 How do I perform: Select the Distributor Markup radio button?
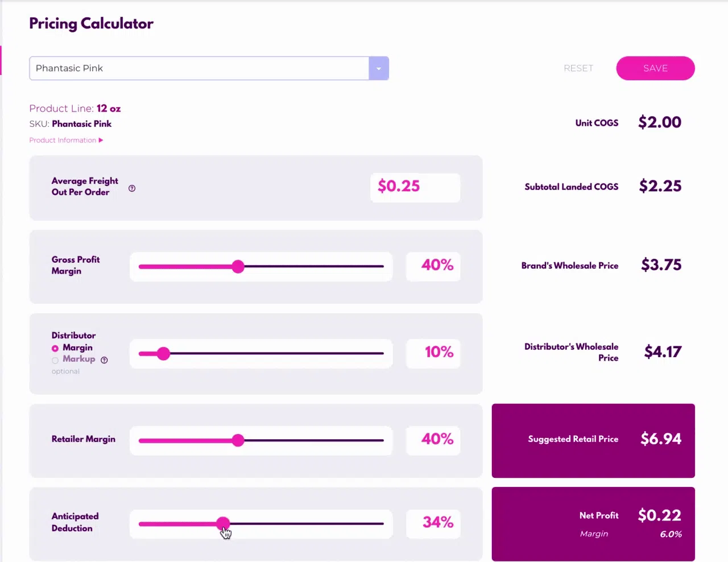click(x=55, y=360)
